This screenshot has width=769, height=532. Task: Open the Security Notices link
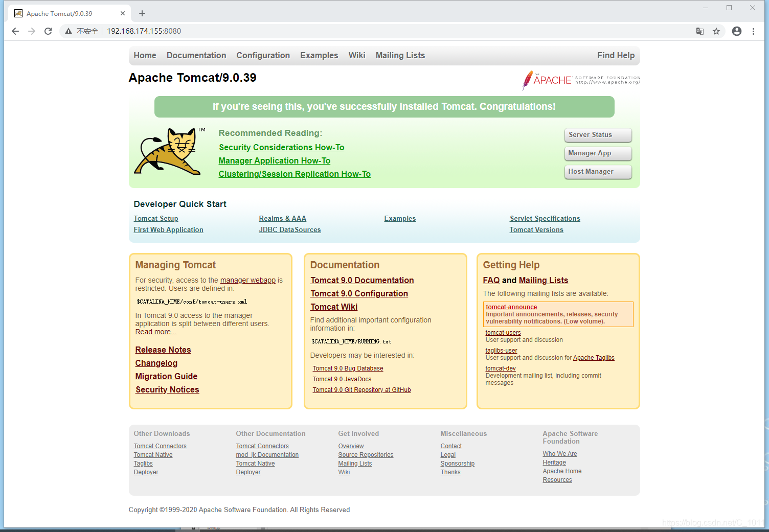pyautogui.click(x=167, y=389)
